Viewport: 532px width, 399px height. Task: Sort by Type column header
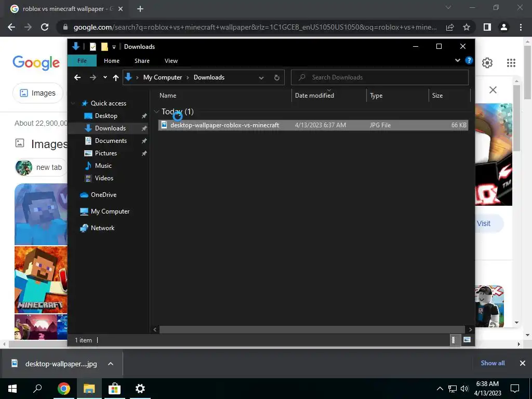397,96
